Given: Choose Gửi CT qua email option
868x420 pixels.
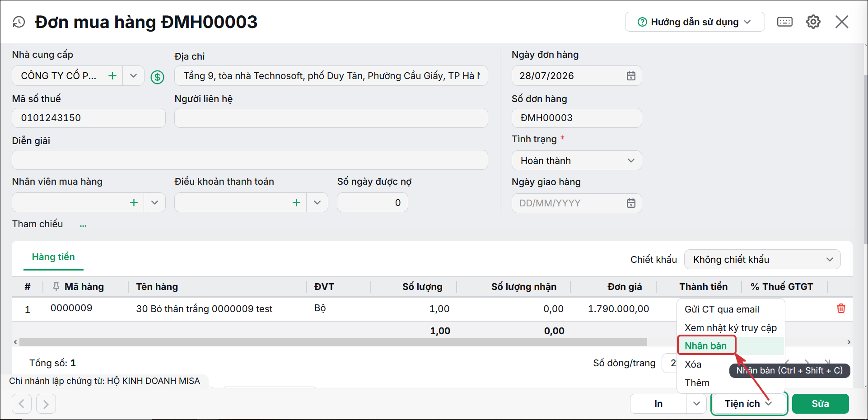Looking at the screenshot, I should coord(722,309).
